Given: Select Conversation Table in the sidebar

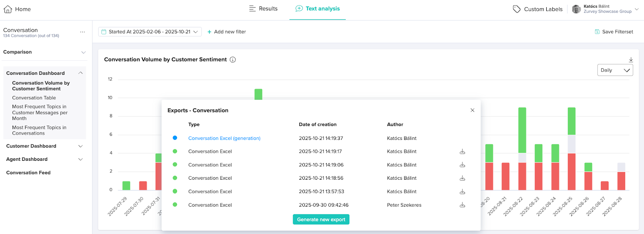Looking at the screenshot, I should tap(34, 98).
